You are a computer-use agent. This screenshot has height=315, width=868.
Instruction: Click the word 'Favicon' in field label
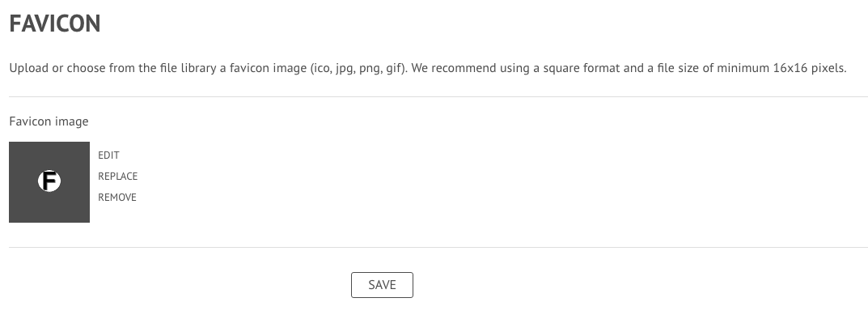(28, 121)
